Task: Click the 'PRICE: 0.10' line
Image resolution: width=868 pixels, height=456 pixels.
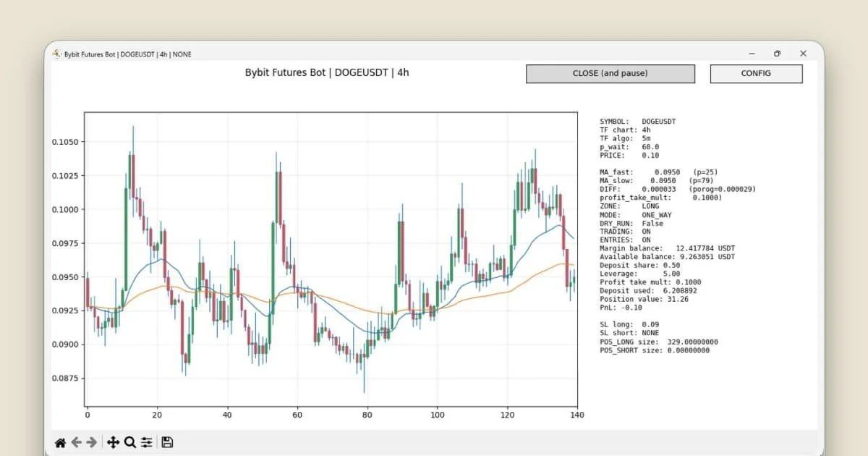Action: click(x=629, y=156)
